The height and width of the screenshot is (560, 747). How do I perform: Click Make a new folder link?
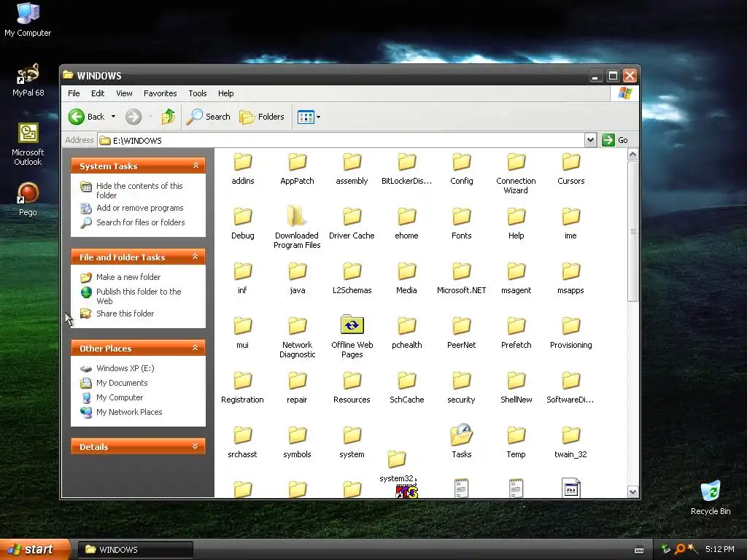click(x=128, y=277)
